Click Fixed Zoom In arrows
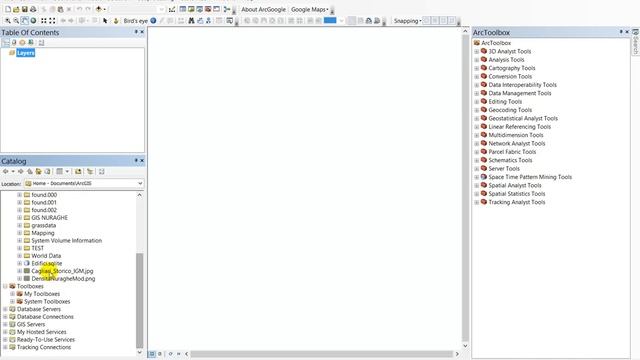Image resolution: width=640 pixels, height=360 pixels. (x=44, y=20)
